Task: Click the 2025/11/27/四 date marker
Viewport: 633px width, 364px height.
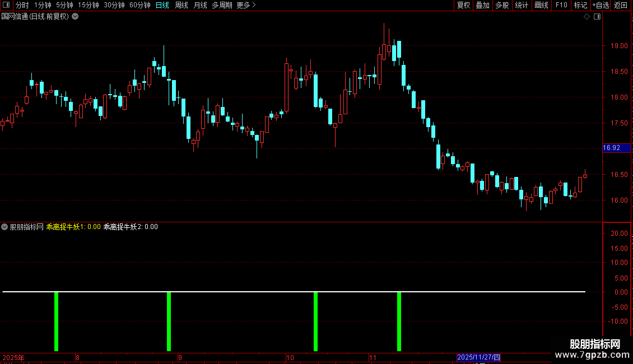Action: (478, 357)
